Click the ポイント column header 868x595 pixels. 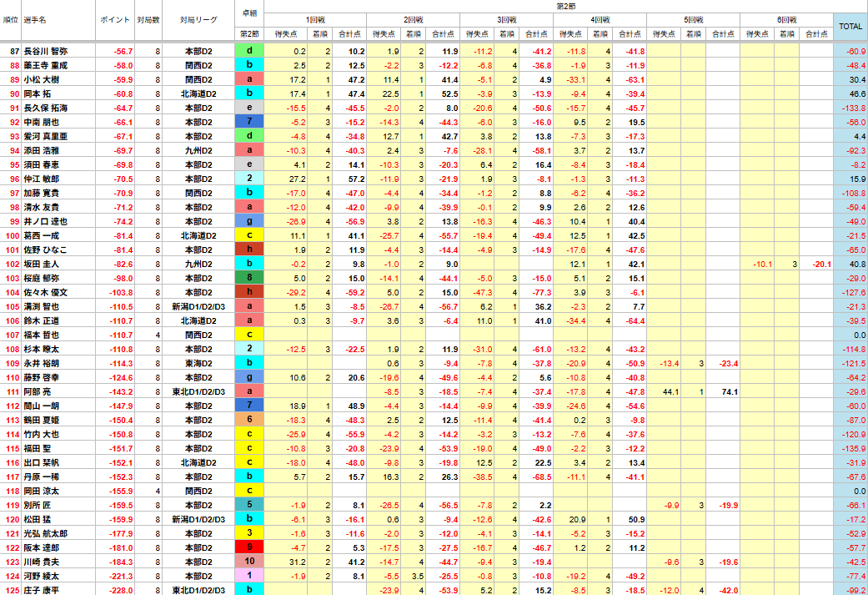pos(115,20)
